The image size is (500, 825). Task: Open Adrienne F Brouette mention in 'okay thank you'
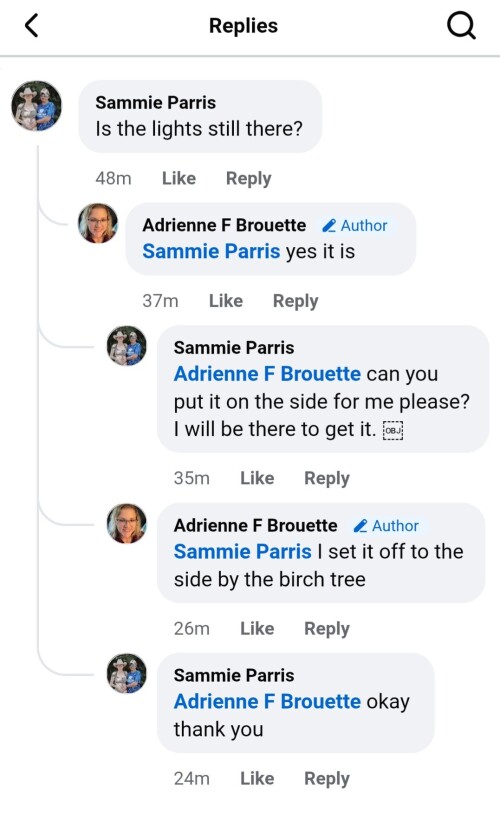click(267, 702)
